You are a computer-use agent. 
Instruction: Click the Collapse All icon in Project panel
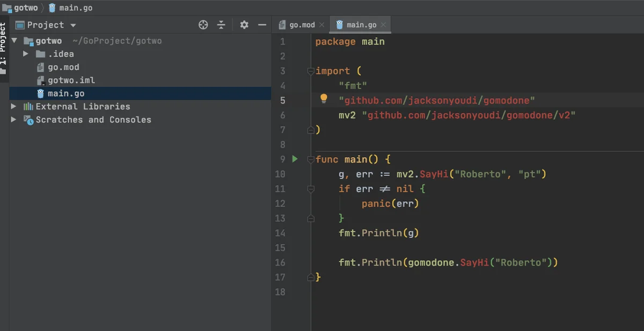click(x=221, y=25)
